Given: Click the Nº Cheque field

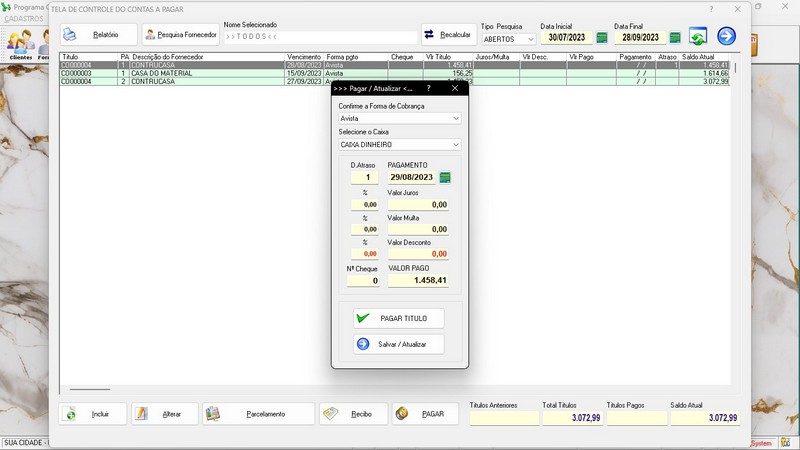Looking at the screenshot, I should click(363, 281).
